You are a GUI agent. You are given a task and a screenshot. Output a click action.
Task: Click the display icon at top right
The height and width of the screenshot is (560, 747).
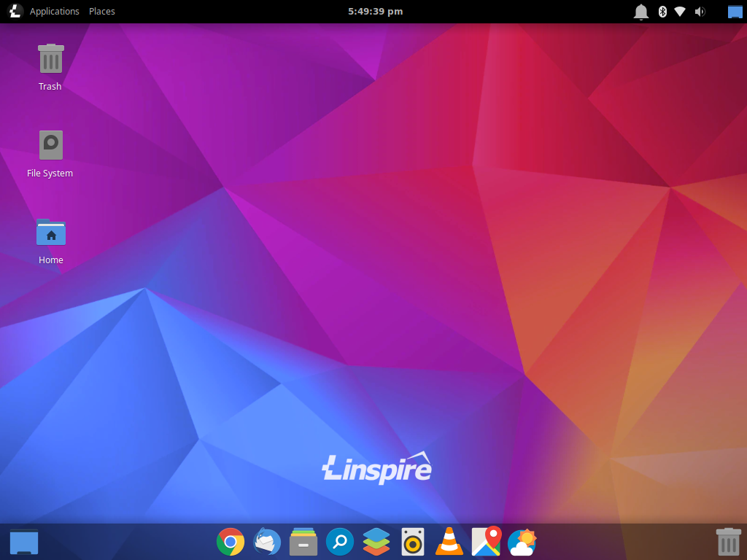pos(733,11)
